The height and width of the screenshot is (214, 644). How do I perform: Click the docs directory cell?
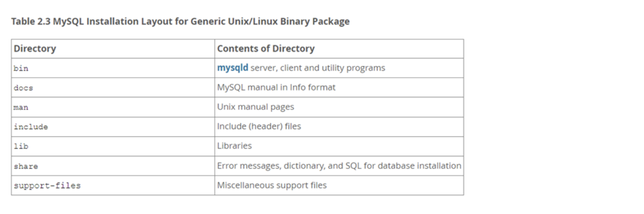pyautogui.click(x=113, y=87)
